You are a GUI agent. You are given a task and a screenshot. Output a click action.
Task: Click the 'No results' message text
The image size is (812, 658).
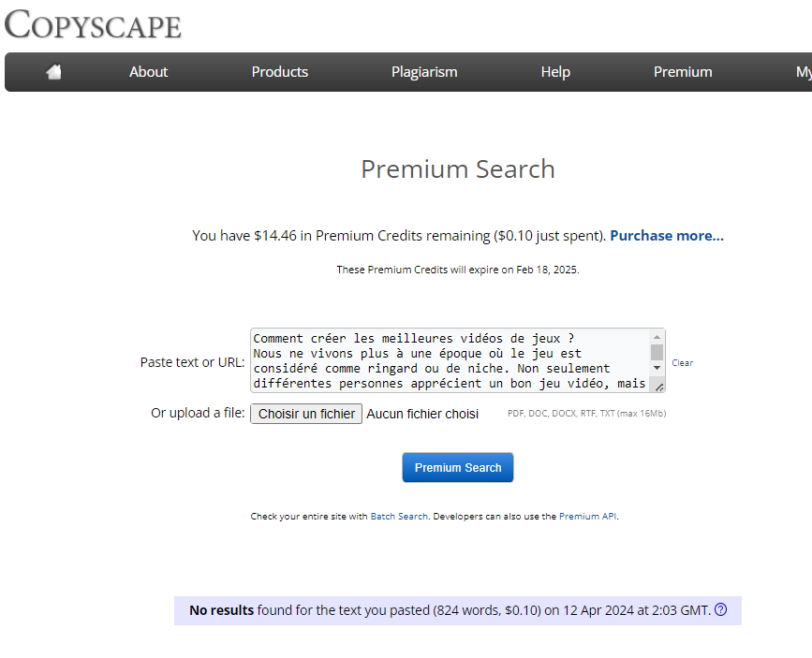click(x=450, y=610)
